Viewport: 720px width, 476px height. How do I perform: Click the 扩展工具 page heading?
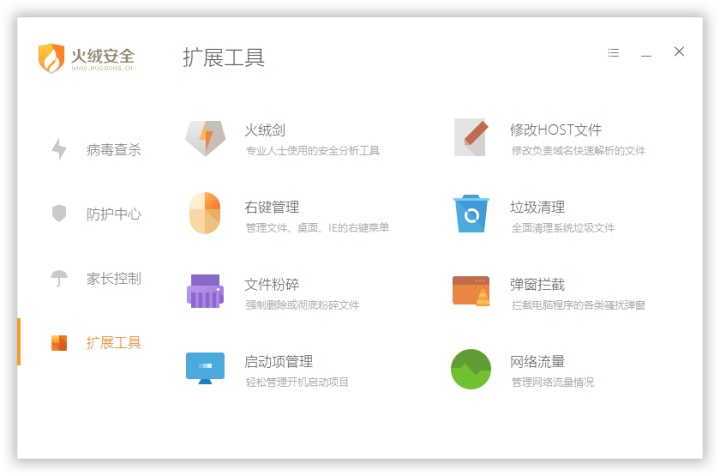(224, 57)
